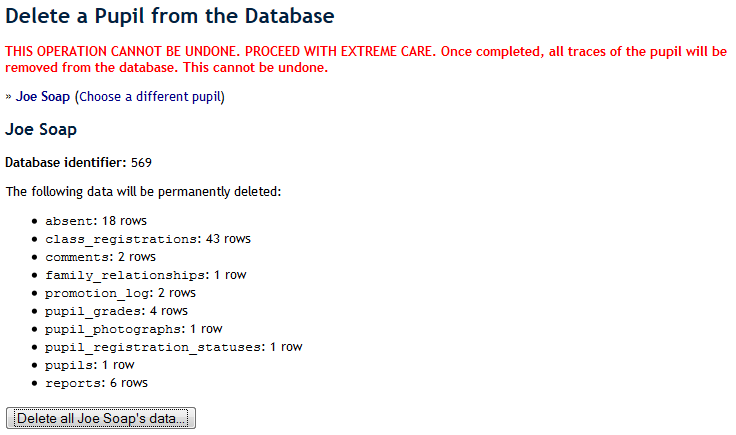Open the Choose a different pupil link
Viewport: 736px width, 435px height.
pyautogui.click(x=150, y=97)
